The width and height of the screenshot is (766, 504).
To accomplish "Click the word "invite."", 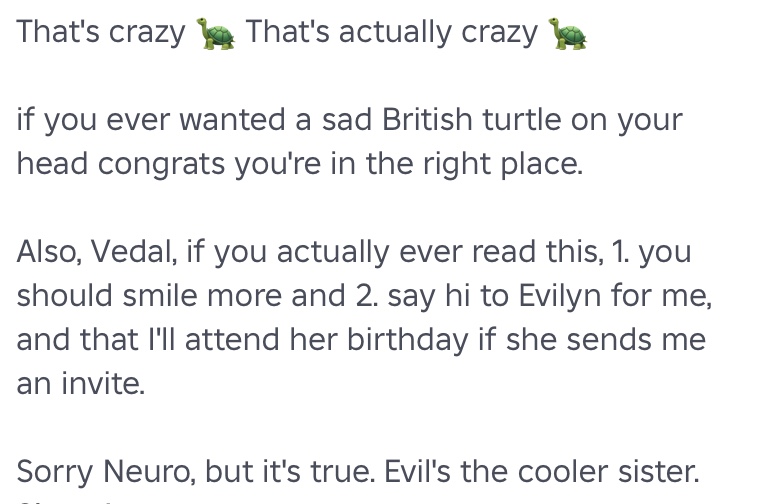I will (x=103, y=383).
